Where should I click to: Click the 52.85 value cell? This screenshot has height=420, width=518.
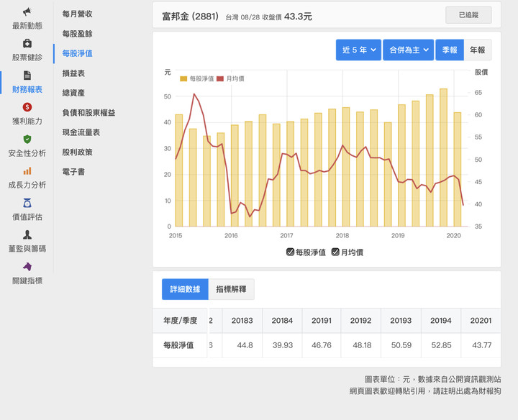441,345
